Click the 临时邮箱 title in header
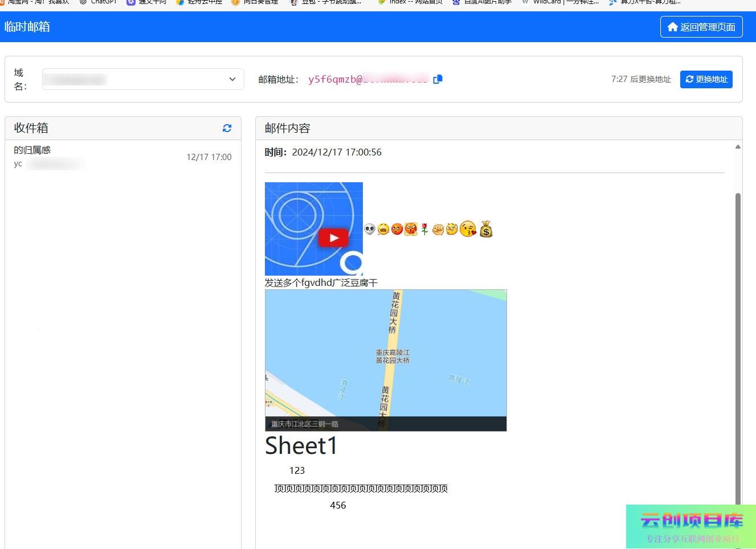The height and width of the screenshot is (549, 756). coord(27,27)
